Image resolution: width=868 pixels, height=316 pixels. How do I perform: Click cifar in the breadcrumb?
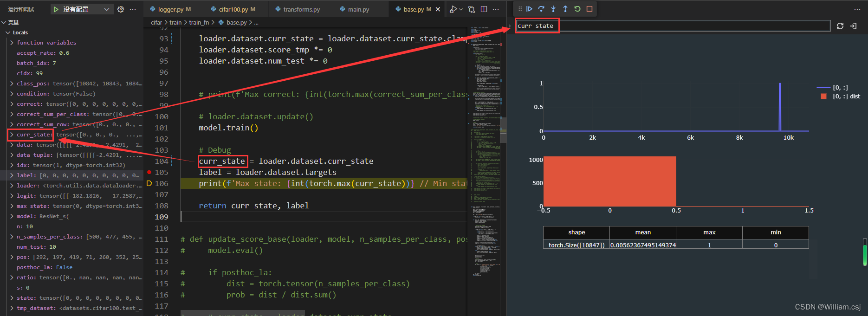(x=156, y=22)
